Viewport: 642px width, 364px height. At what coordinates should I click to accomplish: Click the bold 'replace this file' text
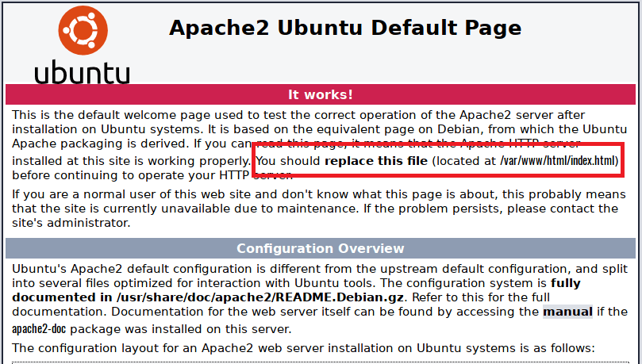(376, 161)
